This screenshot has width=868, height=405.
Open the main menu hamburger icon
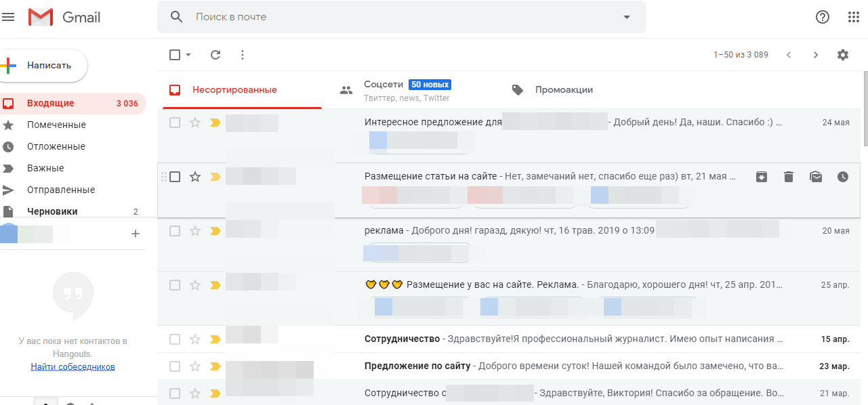(8, 17)
